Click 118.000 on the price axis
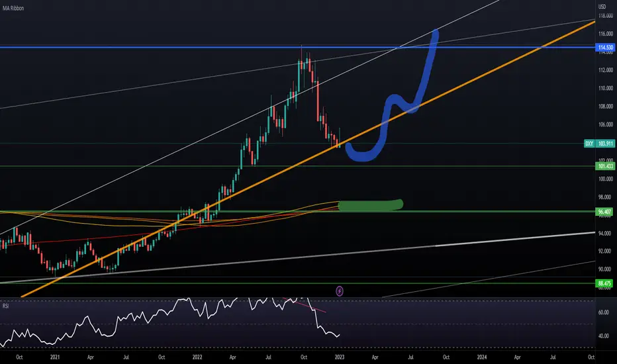 point(606,16)
